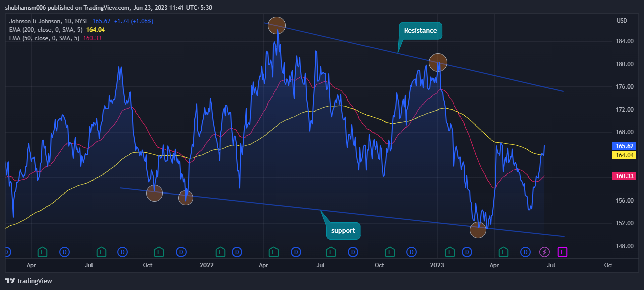Screen dimensions: 644x290
Task: Click the January 2023 green earnings marker
Action: coord(450,251)
